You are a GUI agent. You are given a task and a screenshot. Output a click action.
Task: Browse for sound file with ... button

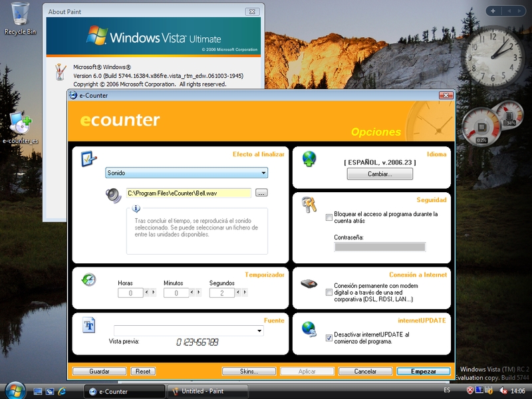tap(261, 193)
